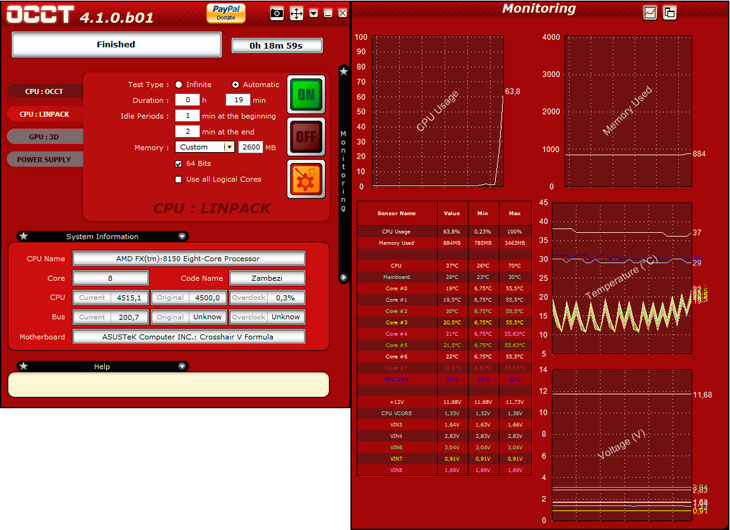The width and height of the screenshot is (730, 530).
Task: Click the Help text area
Action: coord(169,385)
